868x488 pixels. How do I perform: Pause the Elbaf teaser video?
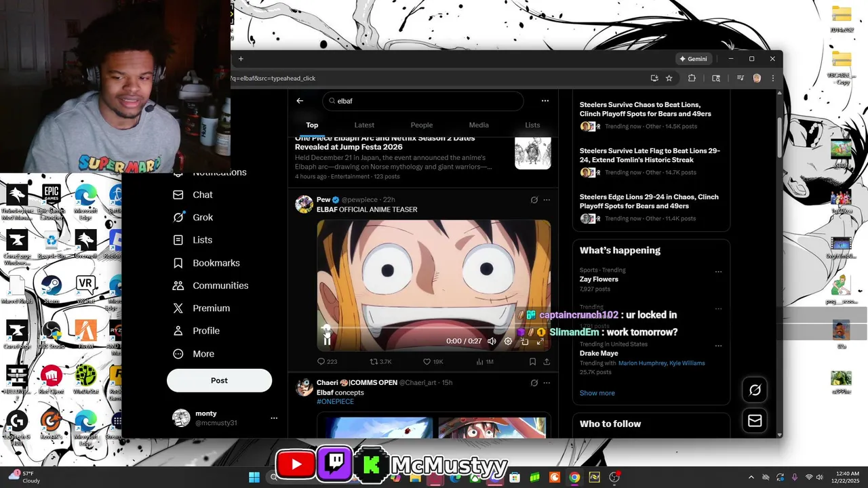click(327, 341)
